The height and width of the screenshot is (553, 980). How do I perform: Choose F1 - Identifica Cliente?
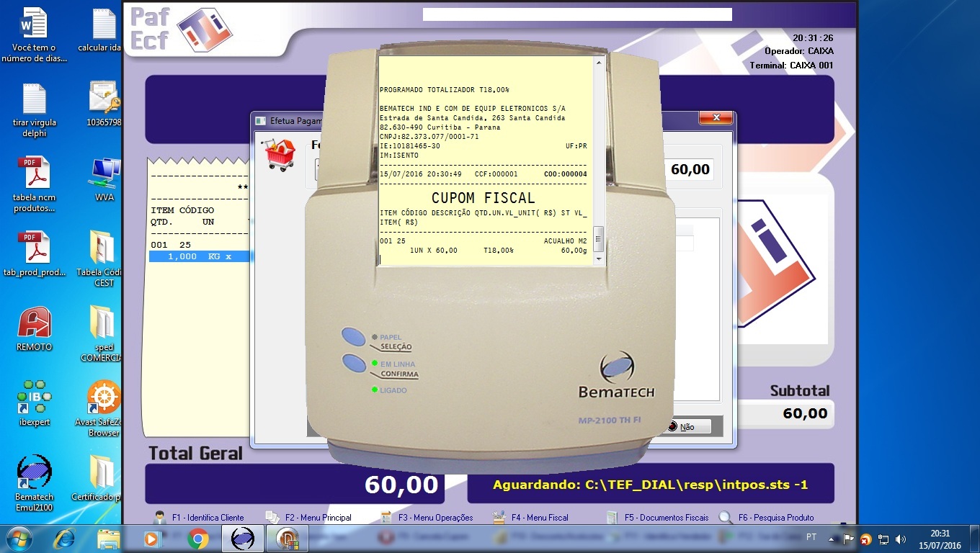tap(199, 517)
